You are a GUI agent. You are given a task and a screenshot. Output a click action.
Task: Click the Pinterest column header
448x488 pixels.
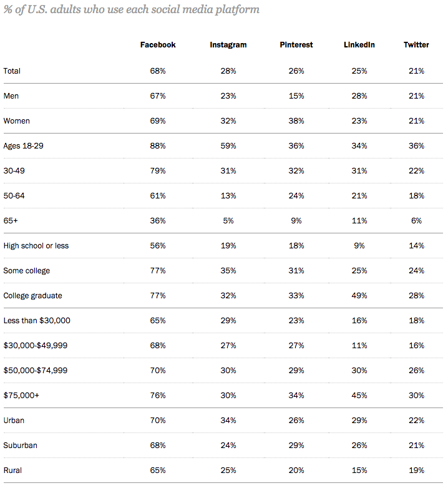pyautogui.click(x=296, y=45)
